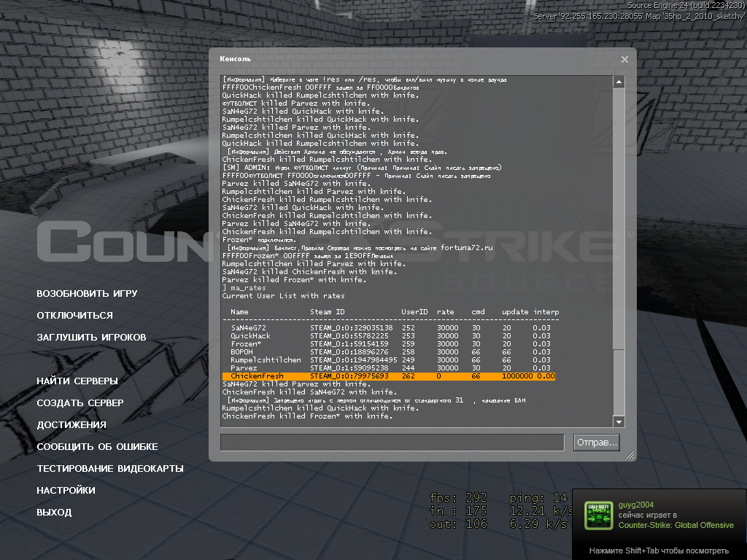747x560 pixels.
Task: Focus the console command input field
Action: [392, 443]
